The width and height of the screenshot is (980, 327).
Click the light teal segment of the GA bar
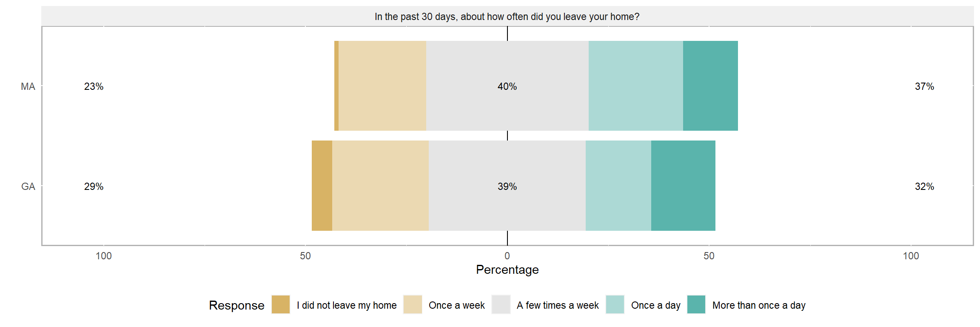tap(618, 186)
